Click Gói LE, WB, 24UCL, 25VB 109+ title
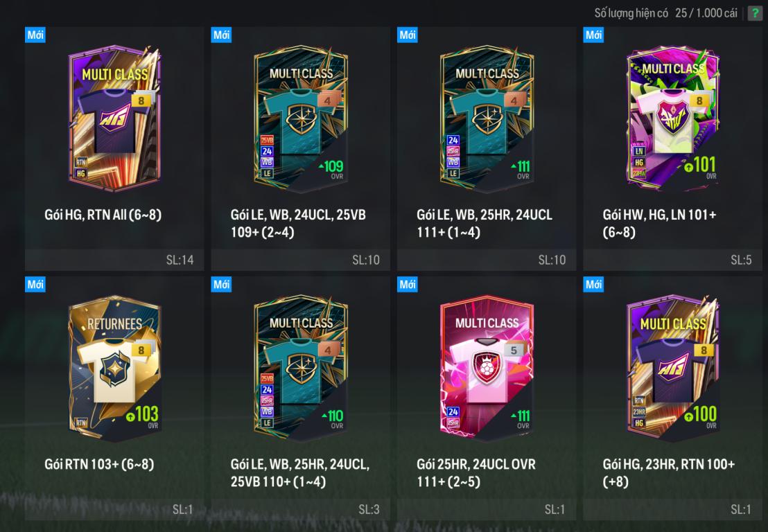The width and height of the screenshot is (768, 532). (x=298, y=223)
